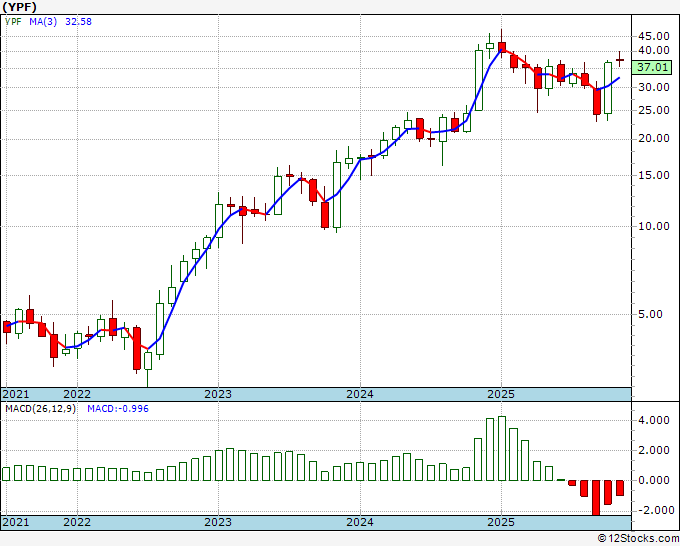Click 2024 on the price chart timeline

[360, 394]
